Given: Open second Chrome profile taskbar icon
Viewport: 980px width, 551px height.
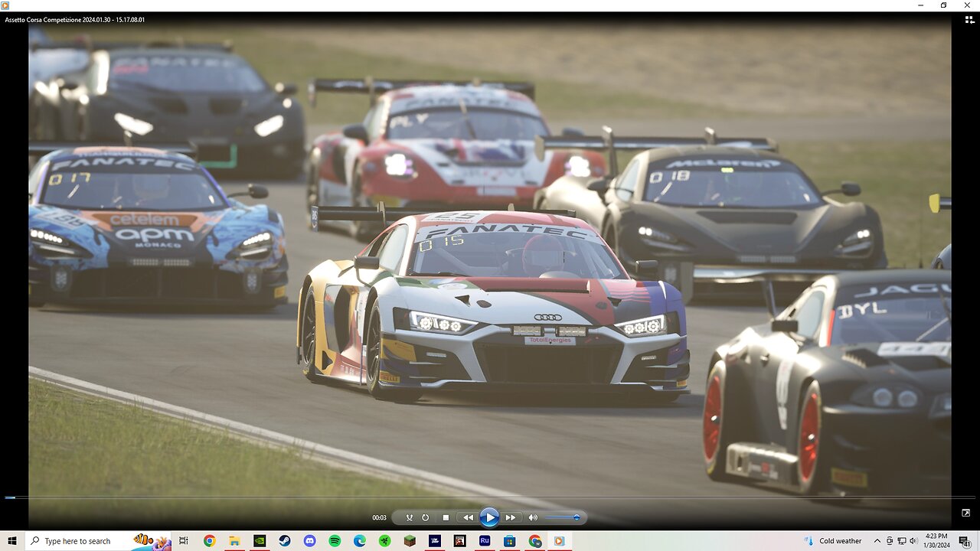Looking at the screenshot, I should [x=534, y=541].
